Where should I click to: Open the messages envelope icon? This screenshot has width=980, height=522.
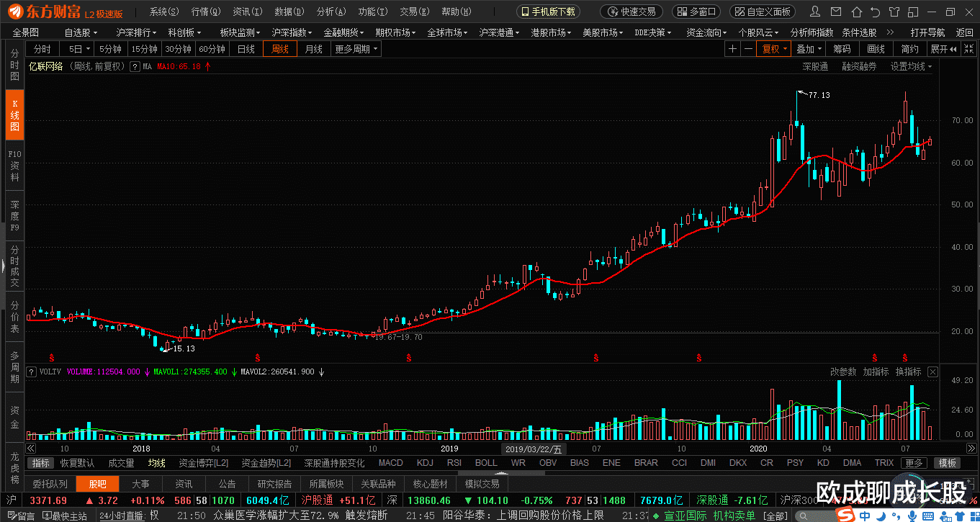(835, 12)
